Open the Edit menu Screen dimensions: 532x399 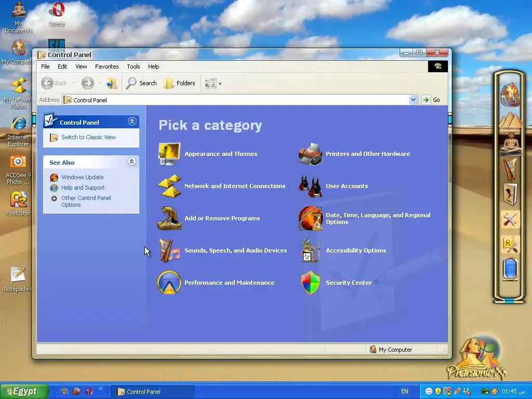click(62, 66)
